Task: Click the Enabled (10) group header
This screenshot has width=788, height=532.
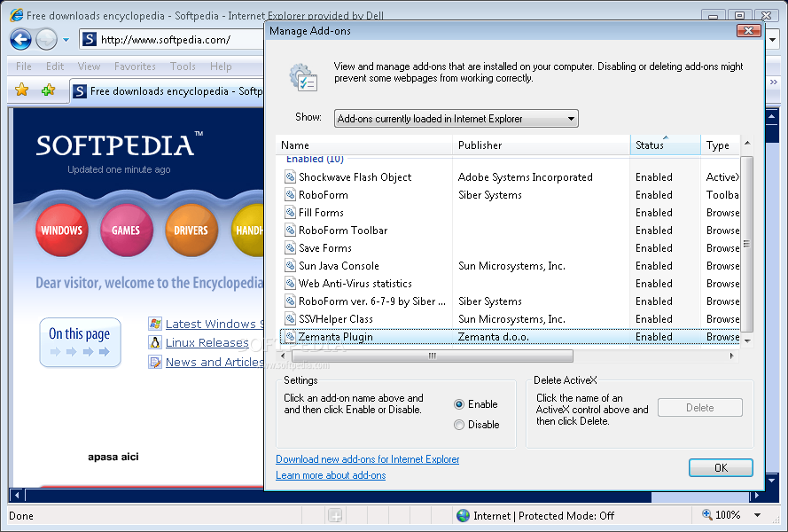Action: (315, 159)
